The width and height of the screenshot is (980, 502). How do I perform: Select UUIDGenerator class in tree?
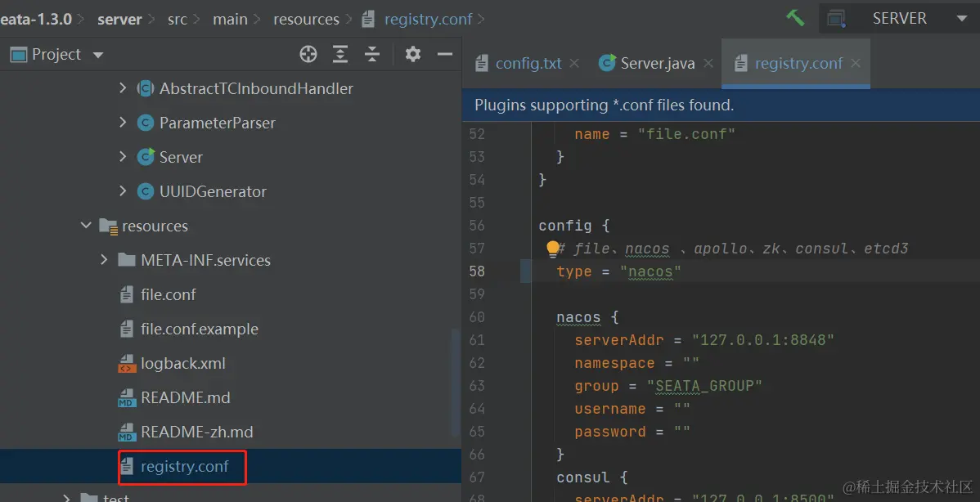tap(213, 191)
